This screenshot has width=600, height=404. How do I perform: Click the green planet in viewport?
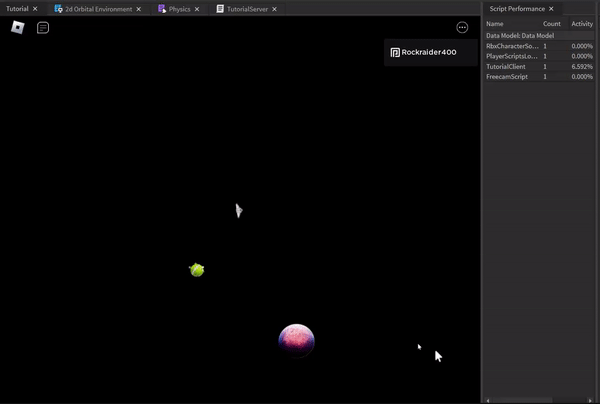(197, 270)
